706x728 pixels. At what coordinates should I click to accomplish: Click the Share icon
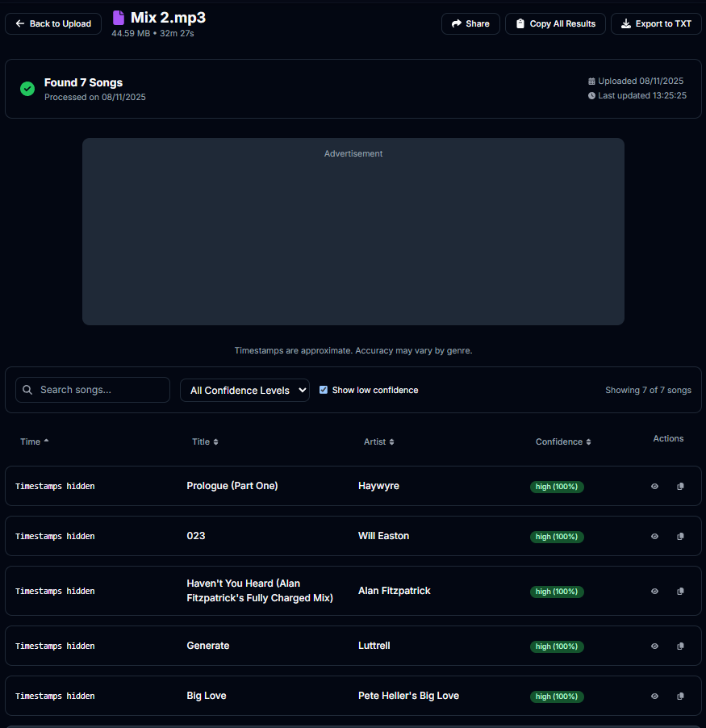pos(457,23)
